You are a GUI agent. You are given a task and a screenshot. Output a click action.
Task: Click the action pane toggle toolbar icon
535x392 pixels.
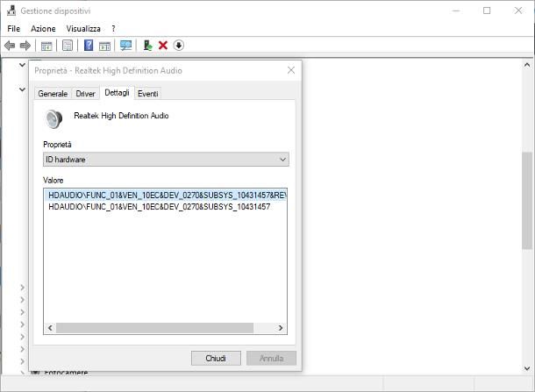pyautogui.click(x=104, y=46)
